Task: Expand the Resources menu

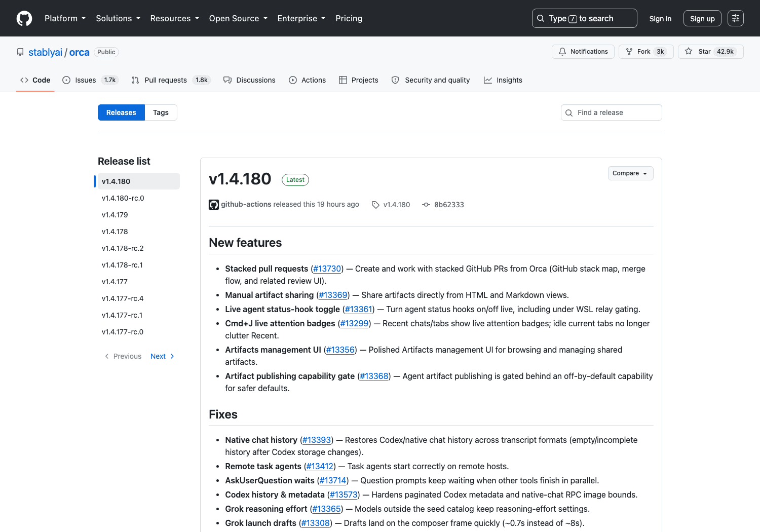Action: click(x=174, y=18)
